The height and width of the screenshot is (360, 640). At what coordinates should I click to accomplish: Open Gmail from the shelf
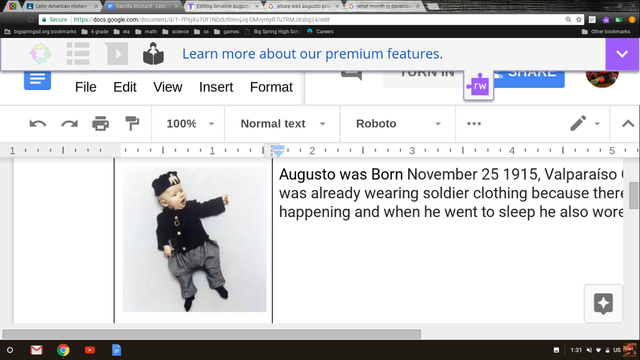pos(36,350)
